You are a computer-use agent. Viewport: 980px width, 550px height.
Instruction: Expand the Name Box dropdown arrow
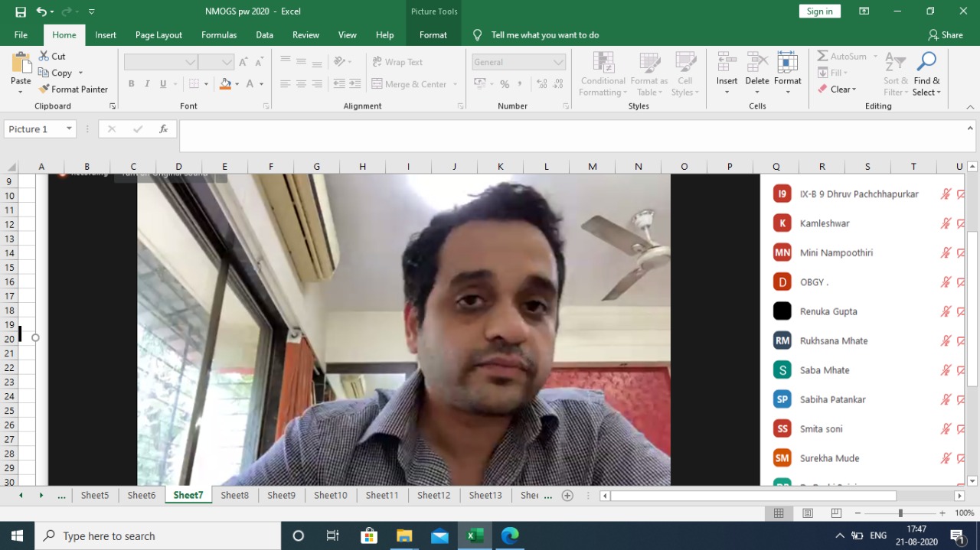(69, 129)
